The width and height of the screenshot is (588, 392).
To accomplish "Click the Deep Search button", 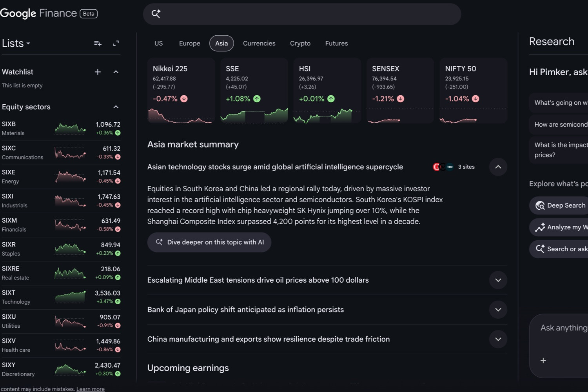I will 559,205.
